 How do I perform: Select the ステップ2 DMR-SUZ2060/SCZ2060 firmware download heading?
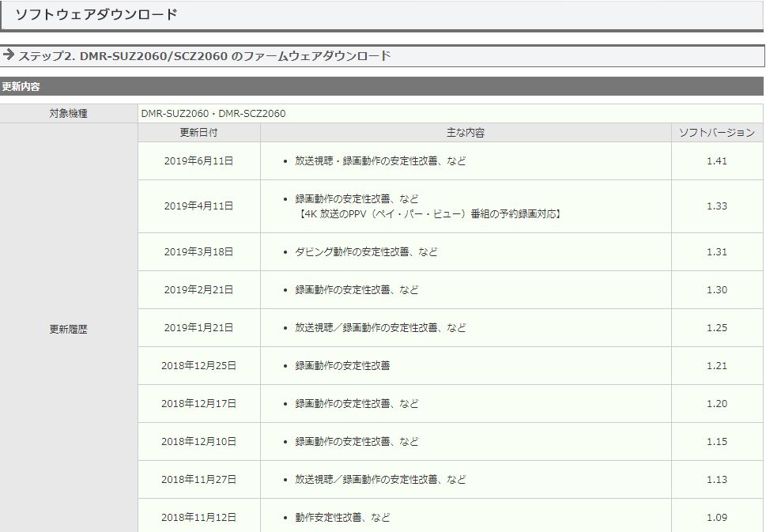205,56
